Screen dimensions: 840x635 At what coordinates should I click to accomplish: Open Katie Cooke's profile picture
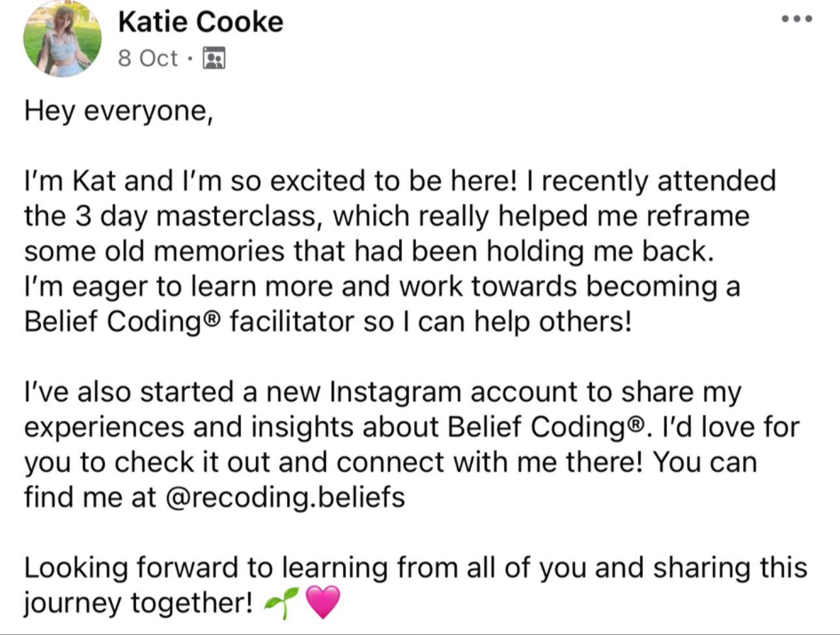click(x=63, y=38)
